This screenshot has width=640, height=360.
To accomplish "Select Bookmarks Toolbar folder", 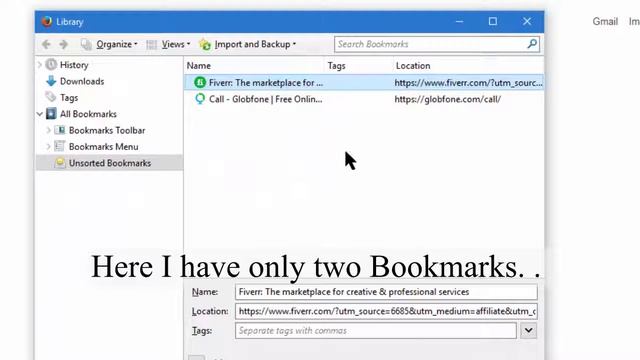I will click(x=107, y=130).
